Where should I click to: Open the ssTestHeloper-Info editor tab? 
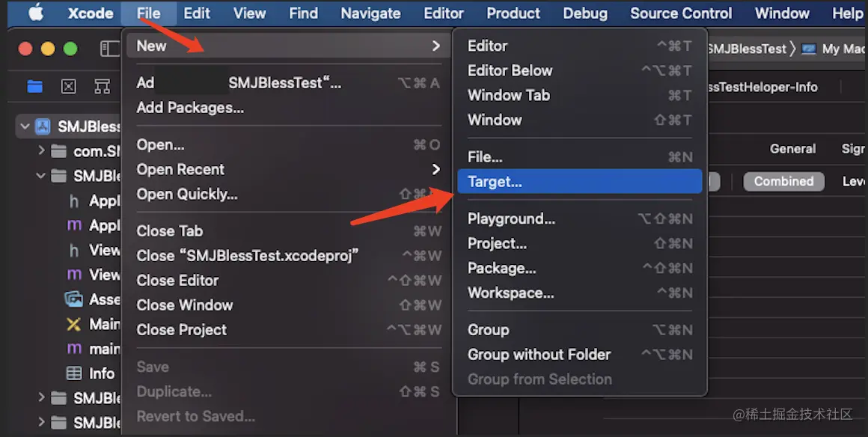coord(762,87)
